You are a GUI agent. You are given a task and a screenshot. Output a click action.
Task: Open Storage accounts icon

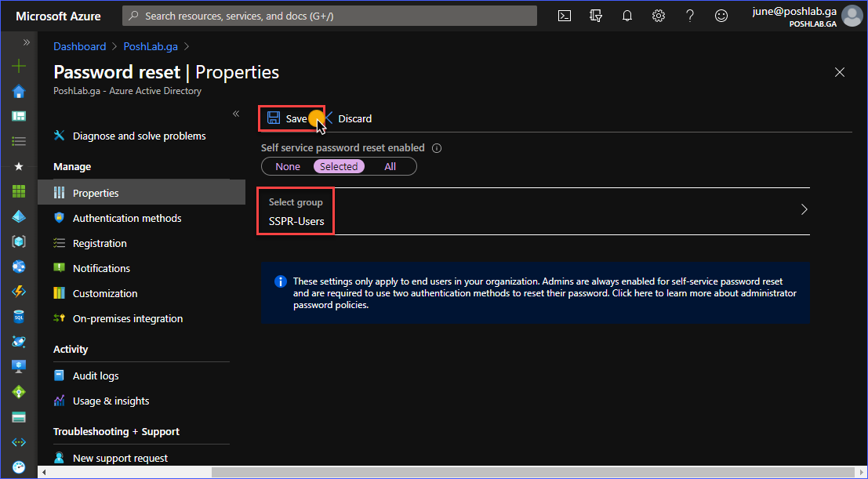19,417
